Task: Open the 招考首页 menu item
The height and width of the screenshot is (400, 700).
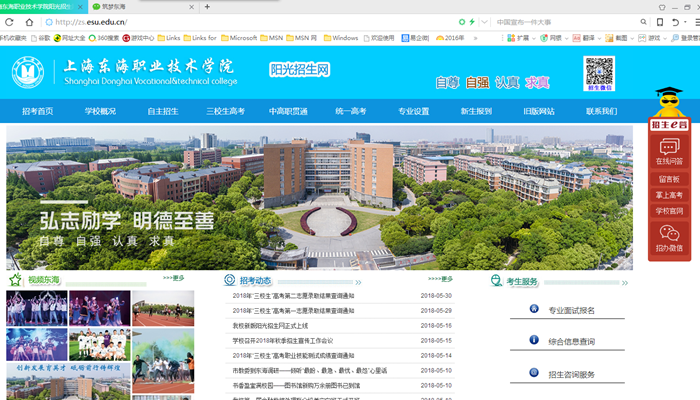Action: (x=38, y=111)
